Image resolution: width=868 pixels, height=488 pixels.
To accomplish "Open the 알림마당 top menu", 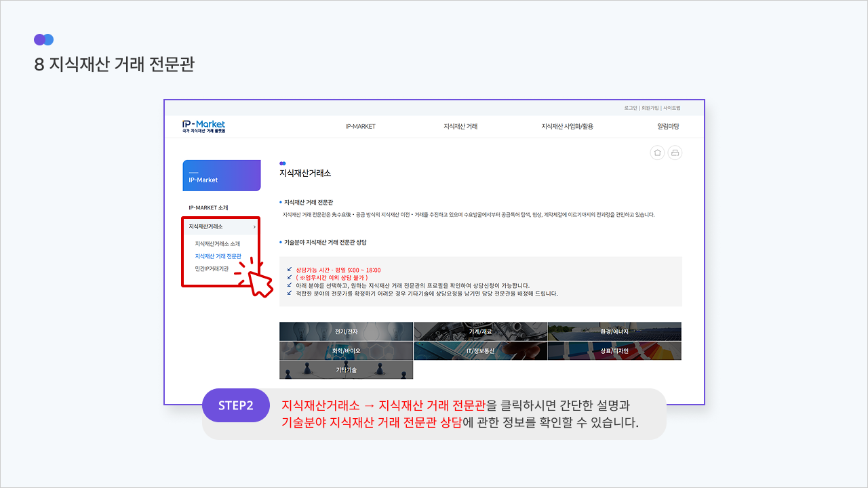I will (x=667, y=126).
